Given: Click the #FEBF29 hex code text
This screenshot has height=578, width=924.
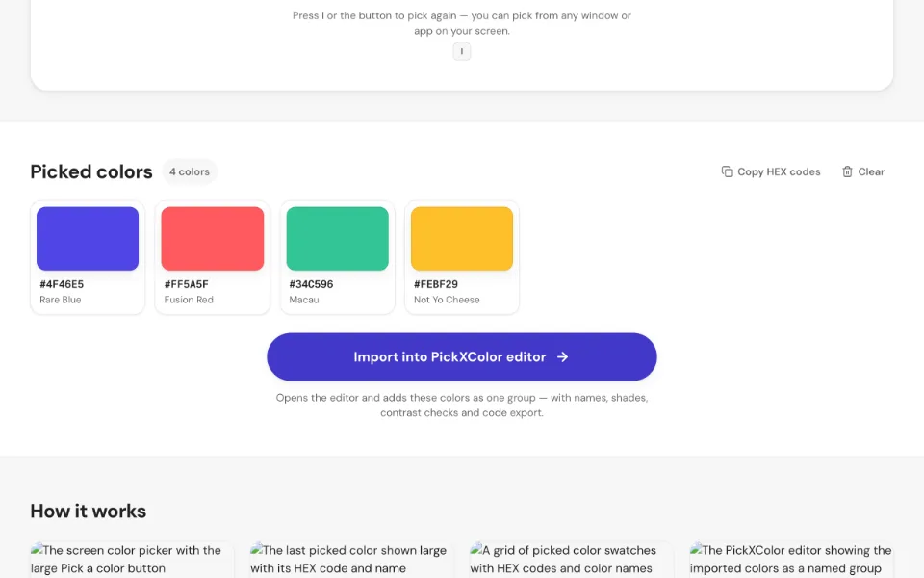Looking at the screenshot, I should coord(436,284).
